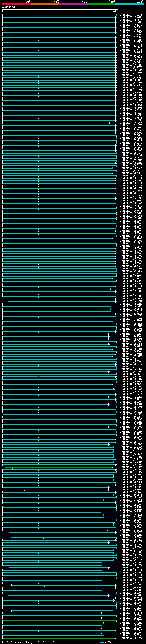Select the UniRef100_Q5K9E3 label
The image size is (146, 644).
pyautogui.click(x=131, y=173)
